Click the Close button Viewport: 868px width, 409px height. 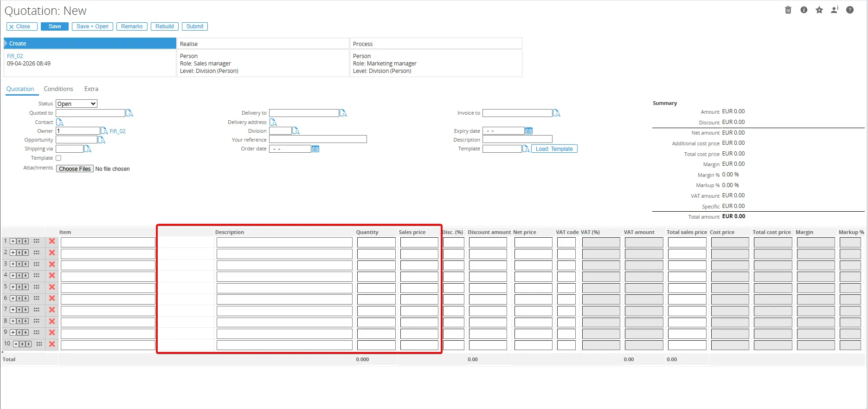tap(22, 26)
